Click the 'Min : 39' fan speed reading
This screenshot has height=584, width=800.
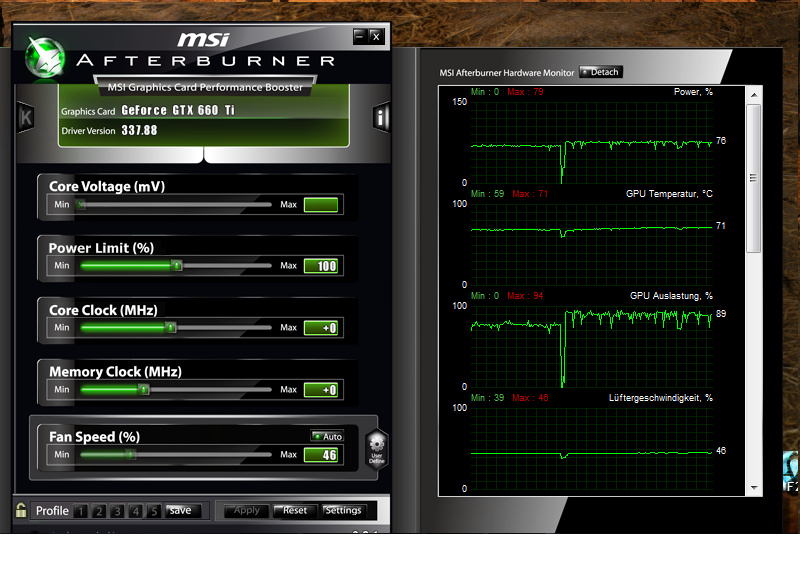(x=487, y=398)
